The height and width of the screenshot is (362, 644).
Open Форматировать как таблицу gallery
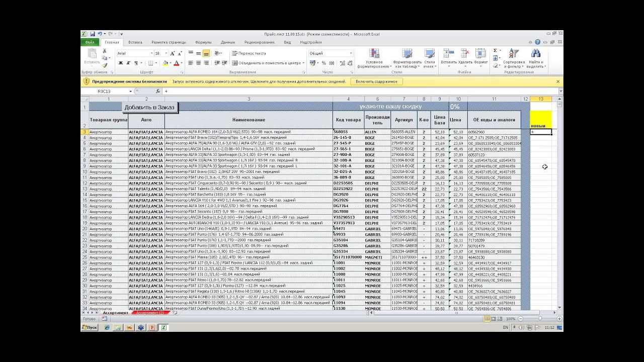[x=408, y=59]
